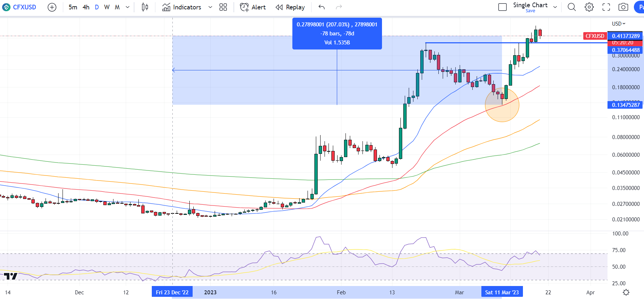Click the CFXUSD price label tag
644x299 pixels.
coord(595,36)
